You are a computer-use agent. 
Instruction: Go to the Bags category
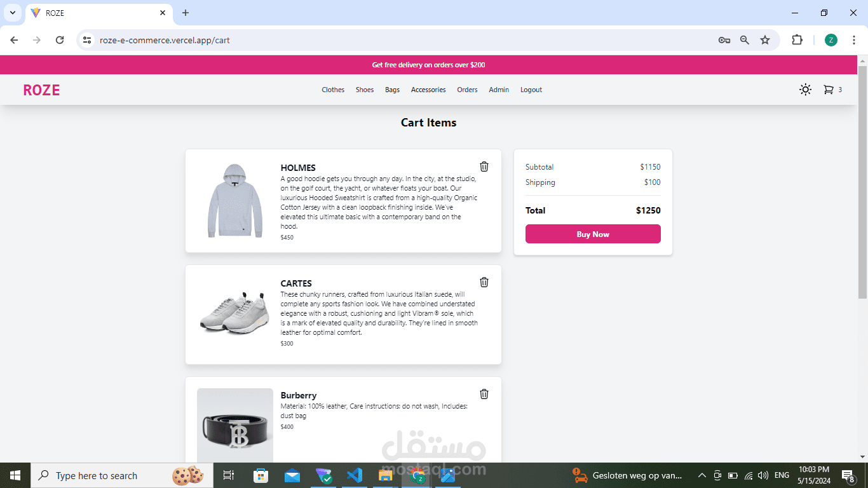point(392,90)
